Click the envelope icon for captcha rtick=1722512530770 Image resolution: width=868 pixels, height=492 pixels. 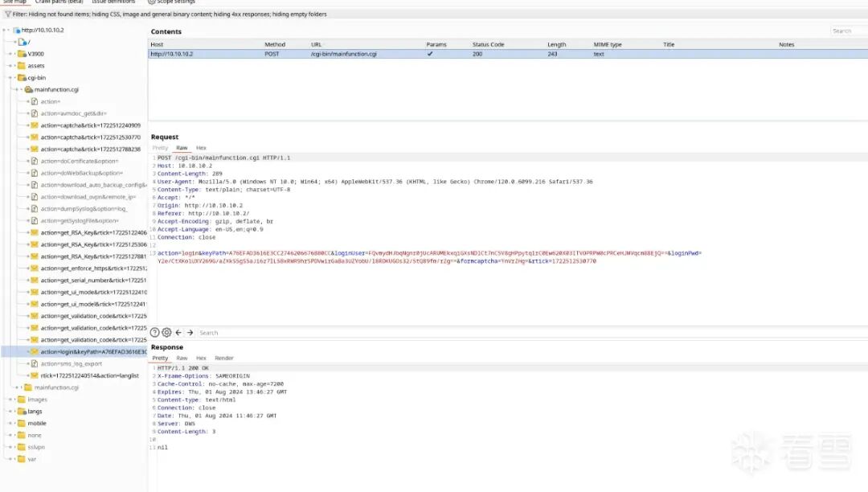coord(35,137)
